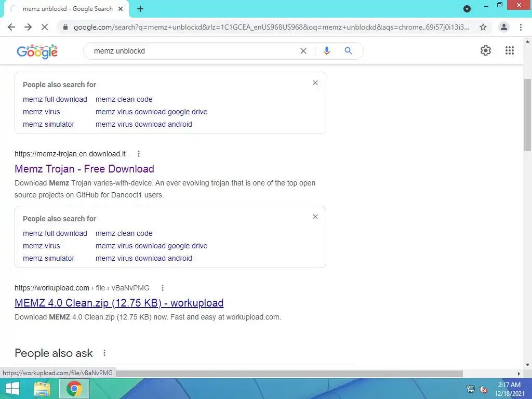532x399 pixels.
Task: Select memz virus download android, first box
Action: tap(144, 125)
